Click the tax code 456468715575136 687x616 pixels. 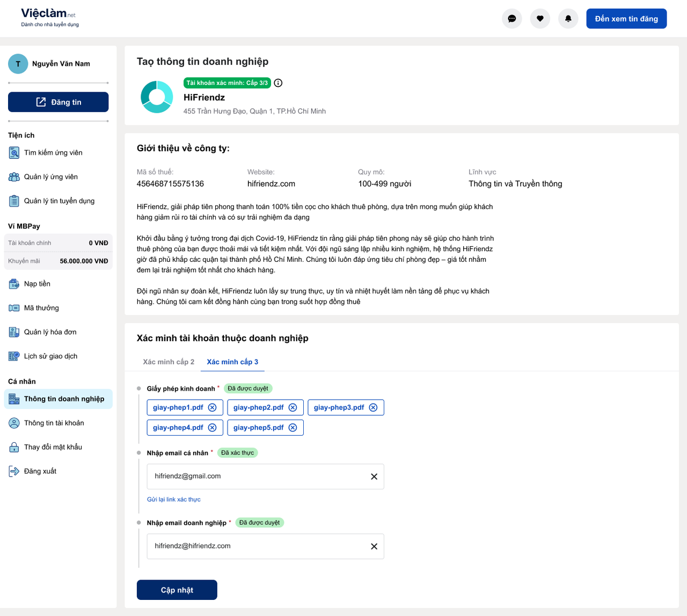(170, 184)
